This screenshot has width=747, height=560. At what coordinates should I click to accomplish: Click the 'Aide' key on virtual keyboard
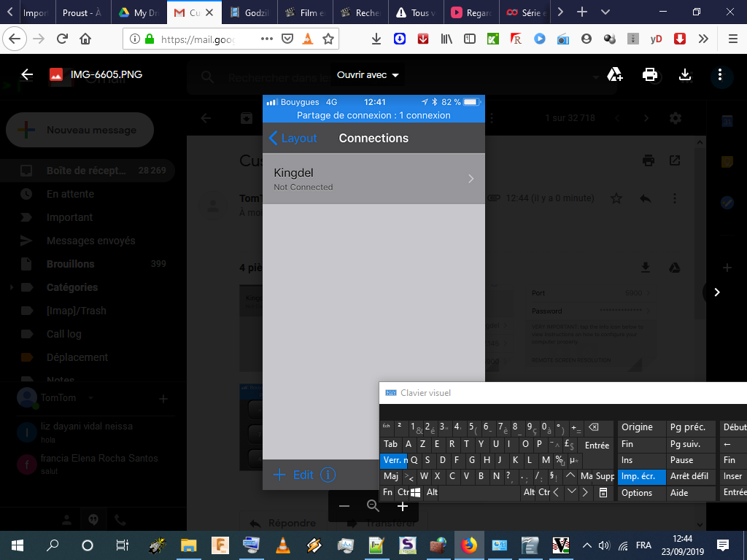point(690,493)
